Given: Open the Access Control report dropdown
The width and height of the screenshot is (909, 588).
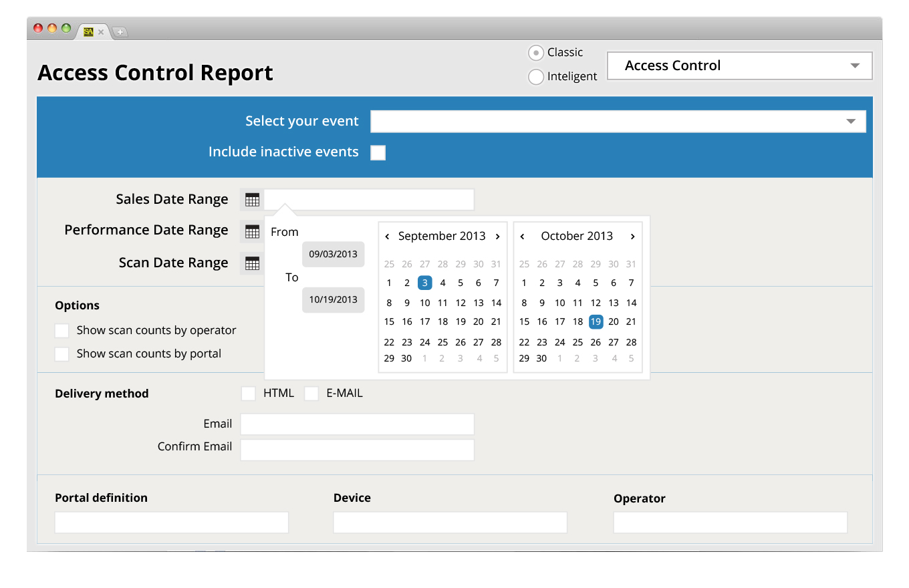Looking at the screenshot, I should pos(739,65).
